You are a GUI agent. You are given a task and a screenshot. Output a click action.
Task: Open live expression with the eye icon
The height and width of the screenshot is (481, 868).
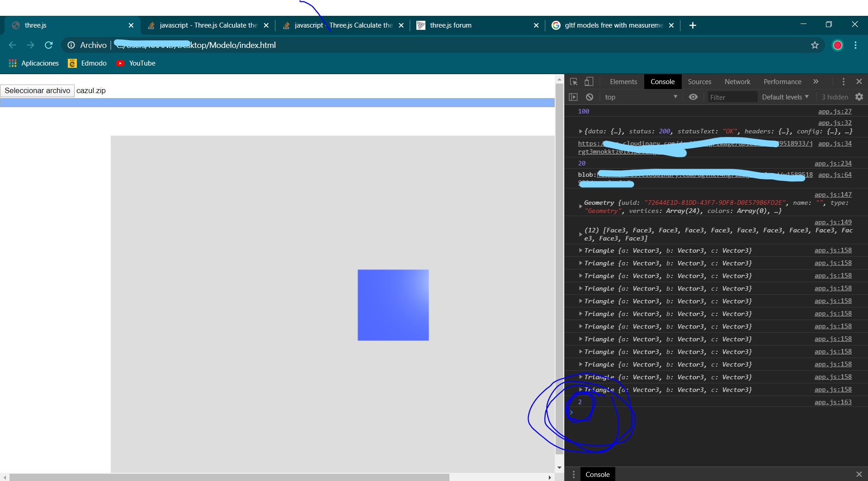(x=693, y=97)
